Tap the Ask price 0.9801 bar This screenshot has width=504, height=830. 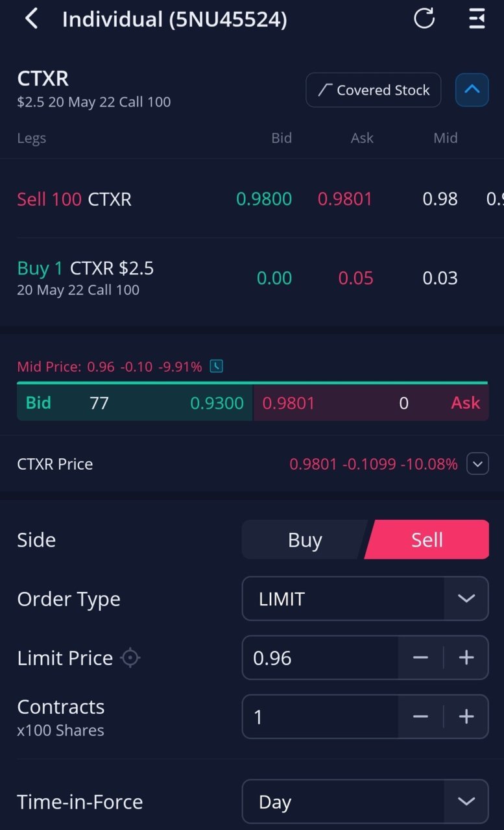[x=371, y=403]
